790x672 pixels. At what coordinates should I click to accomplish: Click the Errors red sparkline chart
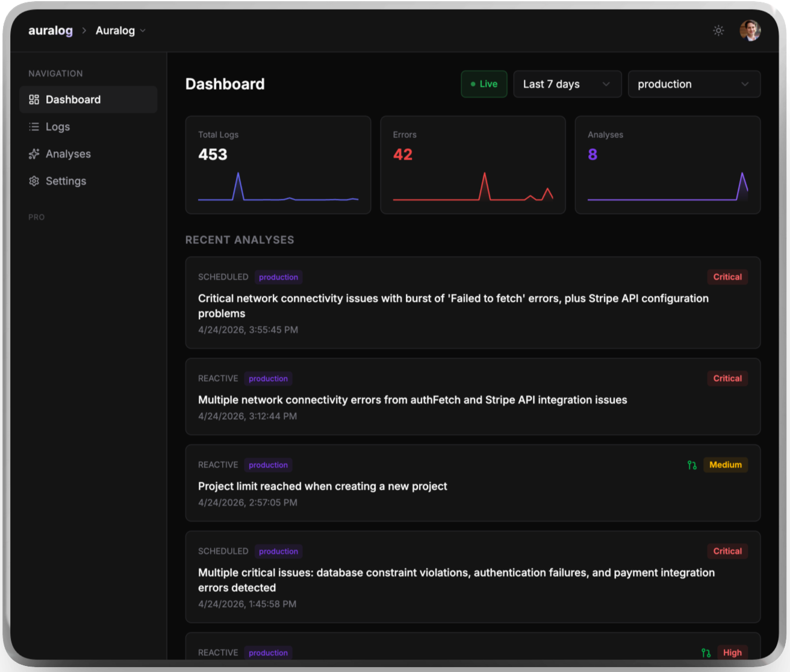pos(473,187)
